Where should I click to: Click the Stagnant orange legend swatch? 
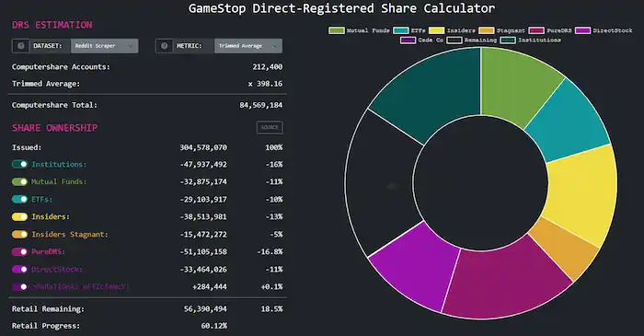coord(487,30)
